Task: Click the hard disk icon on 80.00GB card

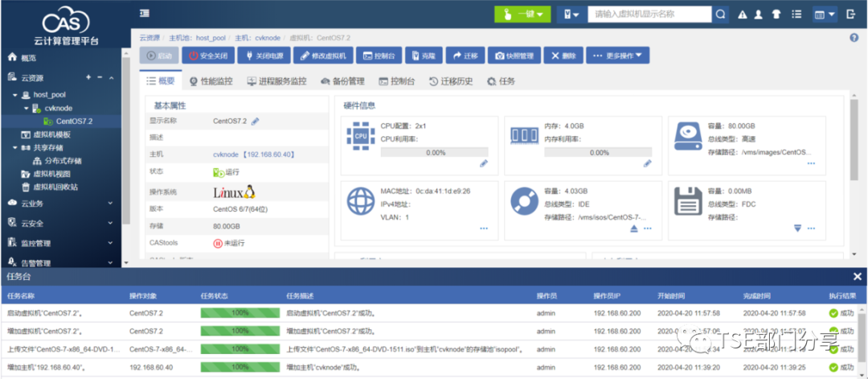Action: [688, 136]
